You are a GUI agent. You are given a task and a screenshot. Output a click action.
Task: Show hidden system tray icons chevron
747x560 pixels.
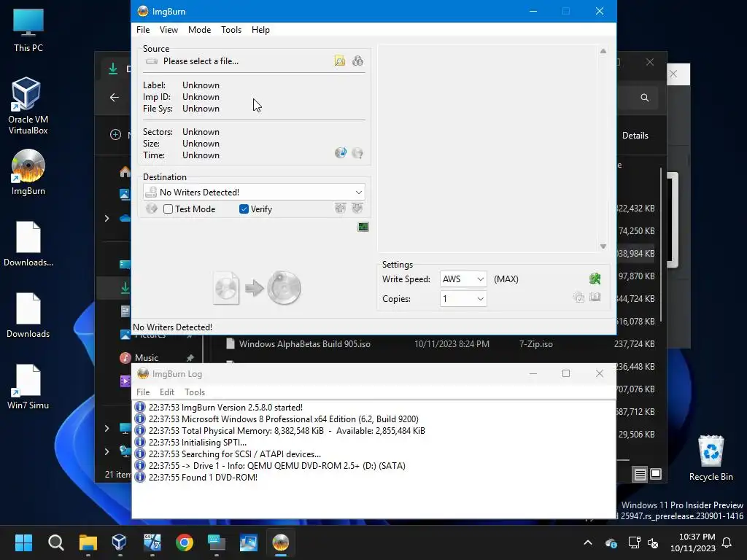coord(588,542)
